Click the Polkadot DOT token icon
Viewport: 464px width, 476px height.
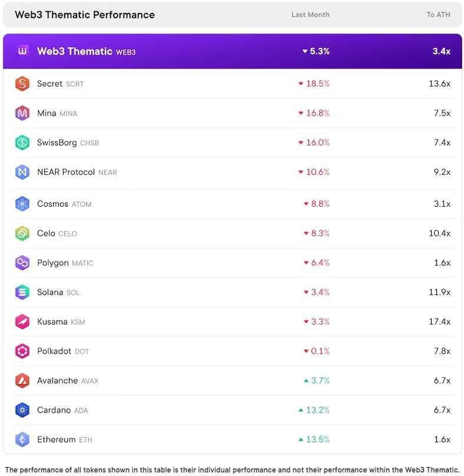(x=22, y=351)
